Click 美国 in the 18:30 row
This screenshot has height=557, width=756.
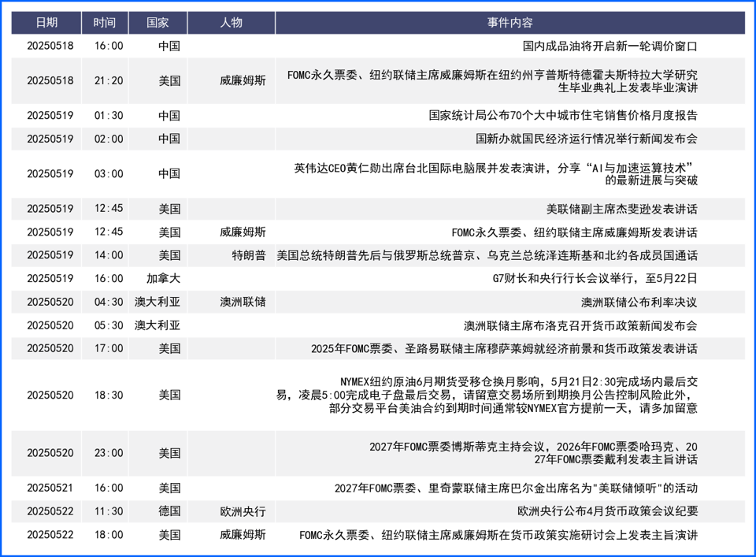point(169,395)
